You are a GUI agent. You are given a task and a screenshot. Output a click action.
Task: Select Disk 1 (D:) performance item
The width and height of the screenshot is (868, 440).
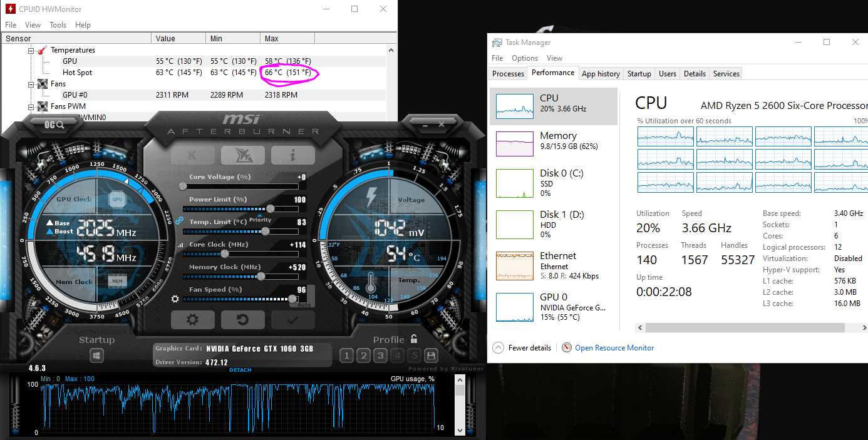pos(552,224)
